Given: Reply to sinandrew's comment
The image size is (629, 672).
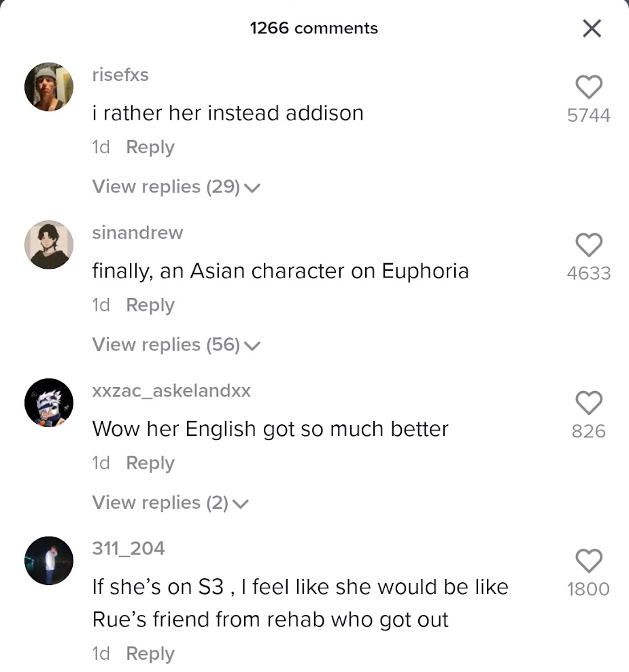Looking at the screenshot, I should tap(150, 305).
